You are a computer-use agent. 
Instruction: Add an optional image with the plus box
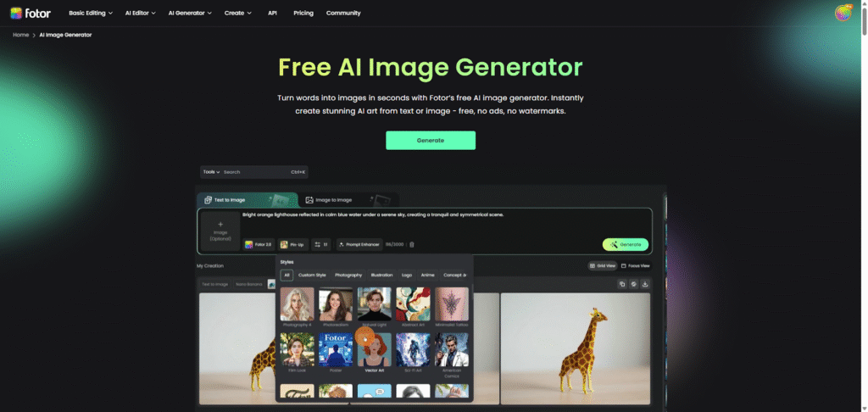[220, 231]
